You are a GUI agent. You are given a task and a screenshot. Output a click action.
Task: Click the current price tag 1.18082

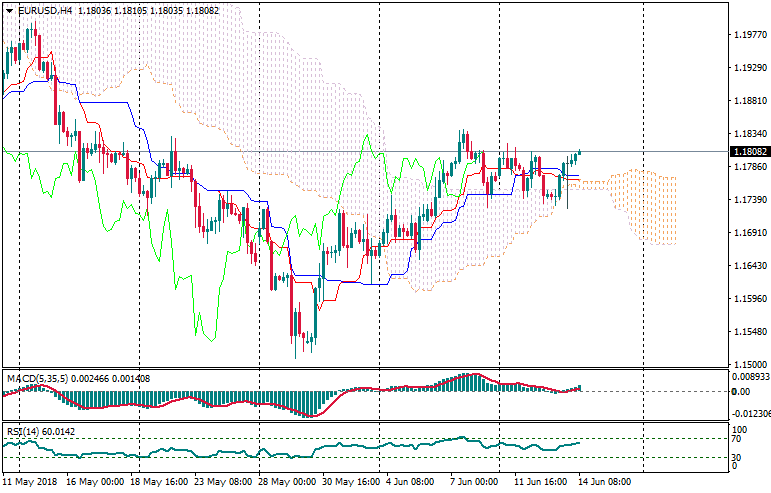[x=749, y=152]
